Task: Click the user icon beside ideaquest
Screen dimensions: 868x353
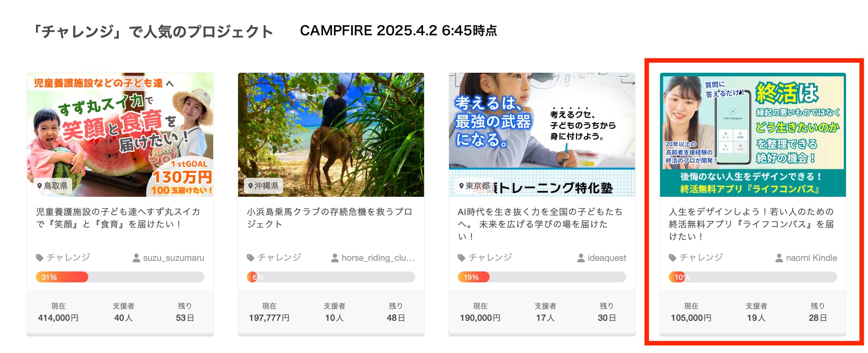Action: (x=581, y=258)
